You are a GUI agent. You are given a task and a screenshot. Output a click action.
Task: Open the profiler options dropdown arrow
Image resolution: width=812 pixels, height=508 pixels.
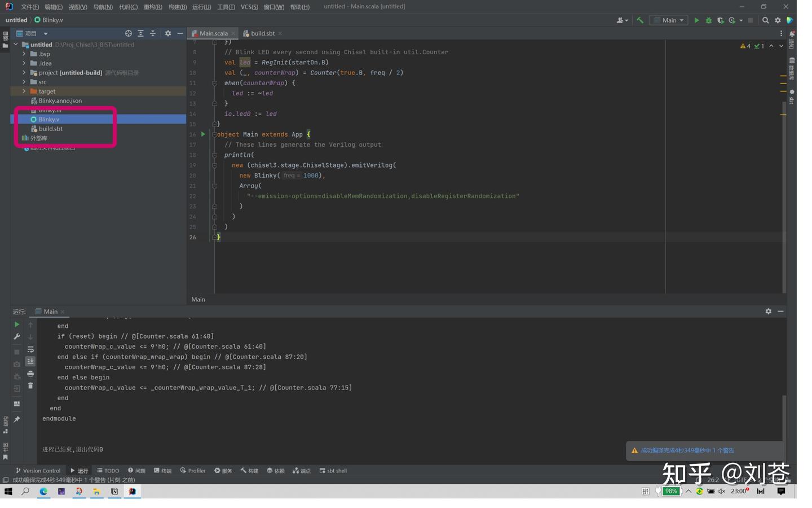click(x=740, y=20)
